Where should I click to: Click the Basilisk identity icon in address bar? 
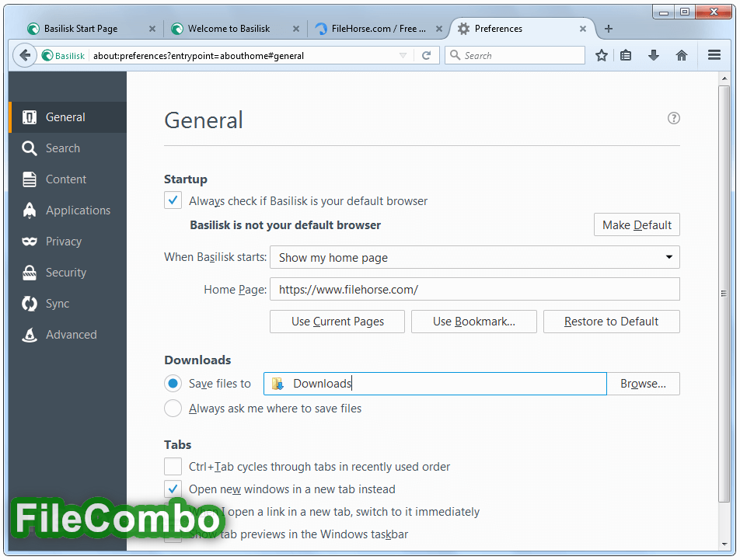click(x=63, y=56)
